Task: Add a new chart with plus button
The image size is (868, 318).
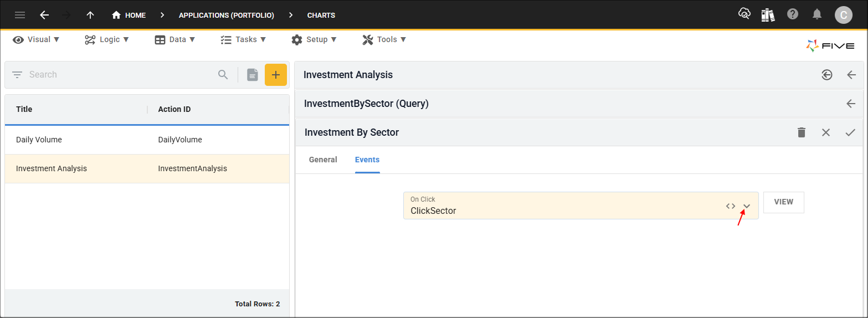Action: pos(276,75)
